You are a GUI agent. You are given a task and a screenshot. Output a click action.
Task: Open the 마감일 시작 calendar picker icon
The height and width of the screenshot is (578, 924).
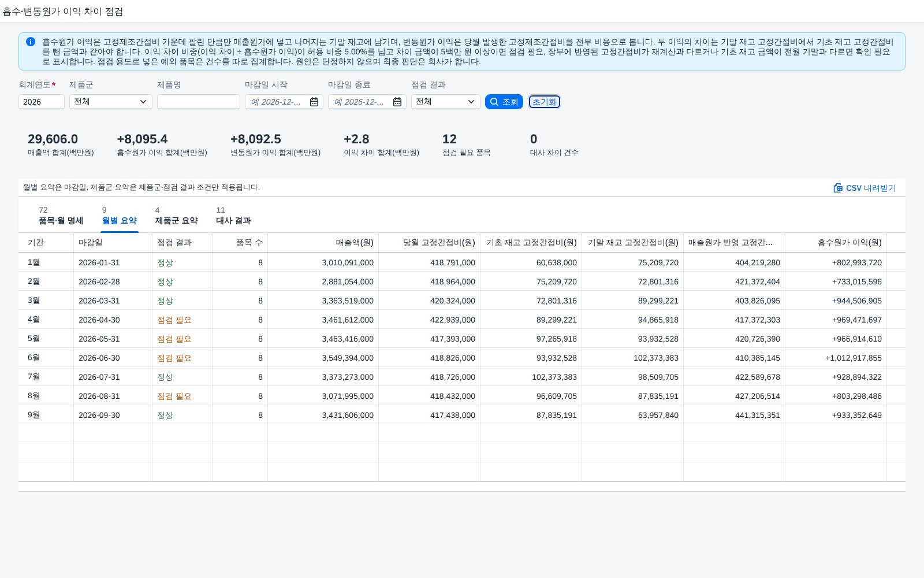click(314, 102)
